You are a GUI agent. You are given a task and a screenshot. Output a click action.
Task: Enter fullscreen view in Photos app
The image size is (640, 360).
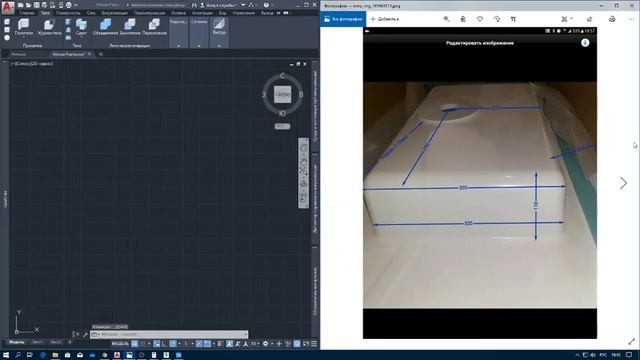tap(631, 342)
